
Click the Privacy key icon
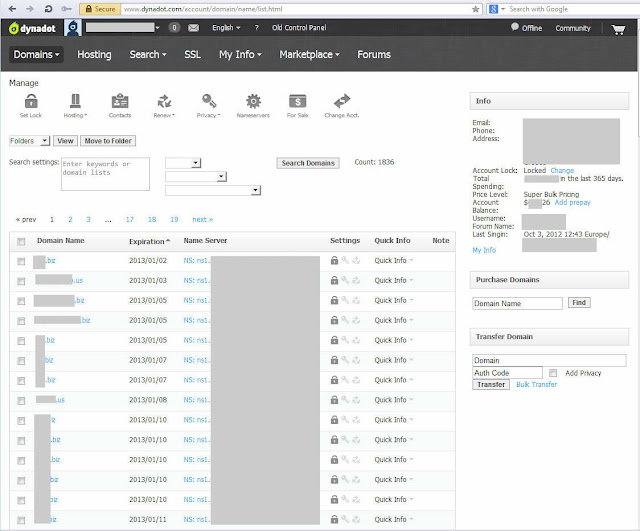[209, 101]
